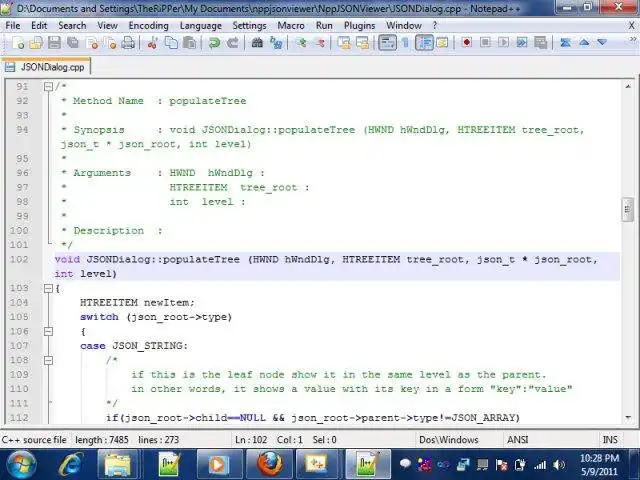
Task: Toggle the indent guide toolbar button
Action: pos(424,42)
